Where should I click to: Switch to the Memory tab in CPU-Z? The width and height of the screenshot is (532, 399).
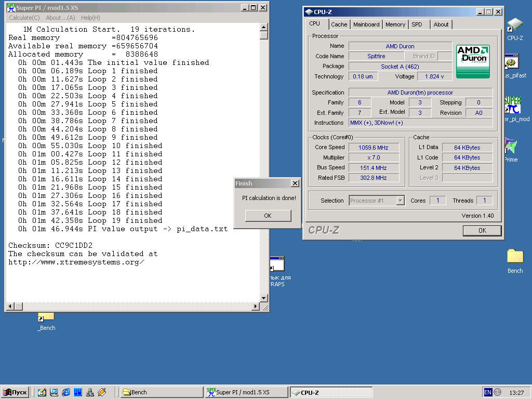[395, 24]
